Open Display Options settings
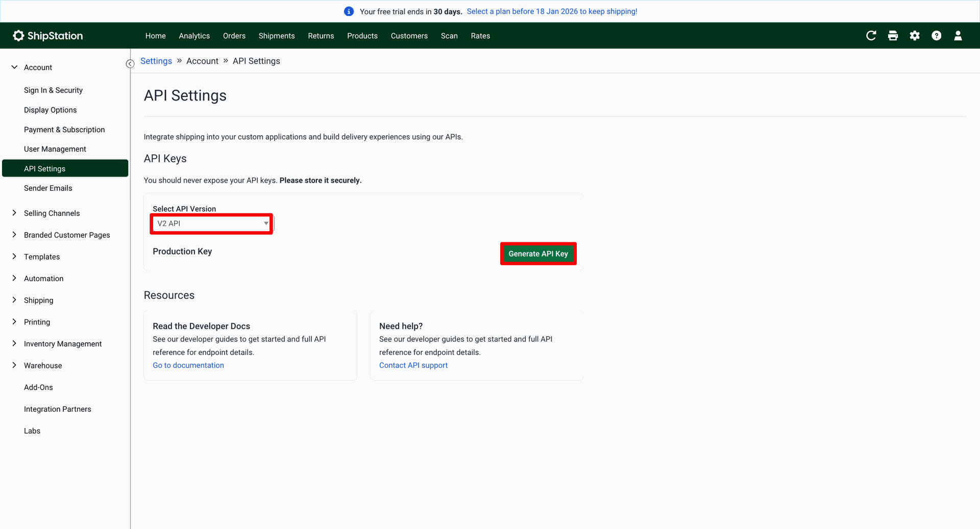 pos(51,110)
